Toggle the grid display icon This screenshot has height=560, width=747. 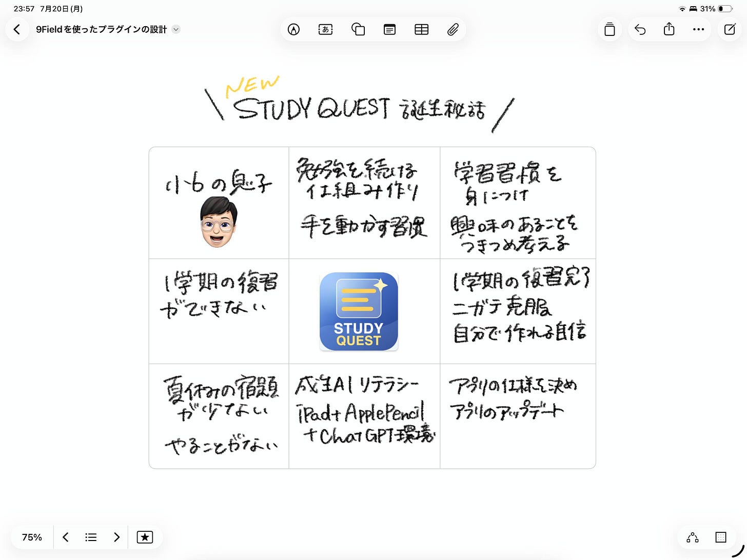pos(720,537)
